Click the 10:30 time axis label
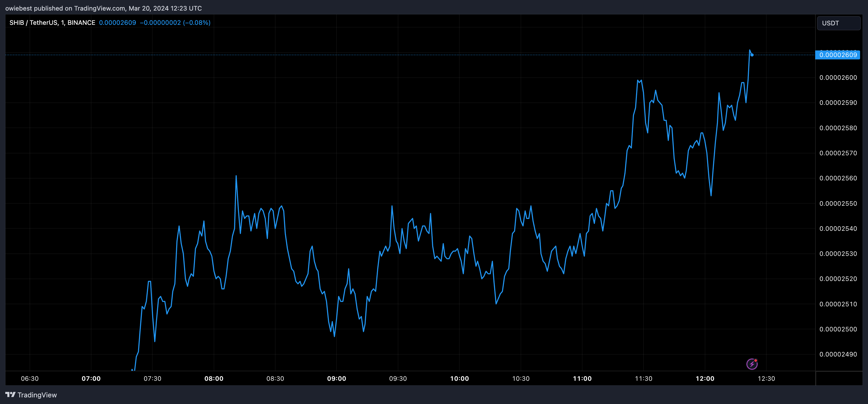The width and height of the screenshot is (868, 404). [x=521, y=378]
